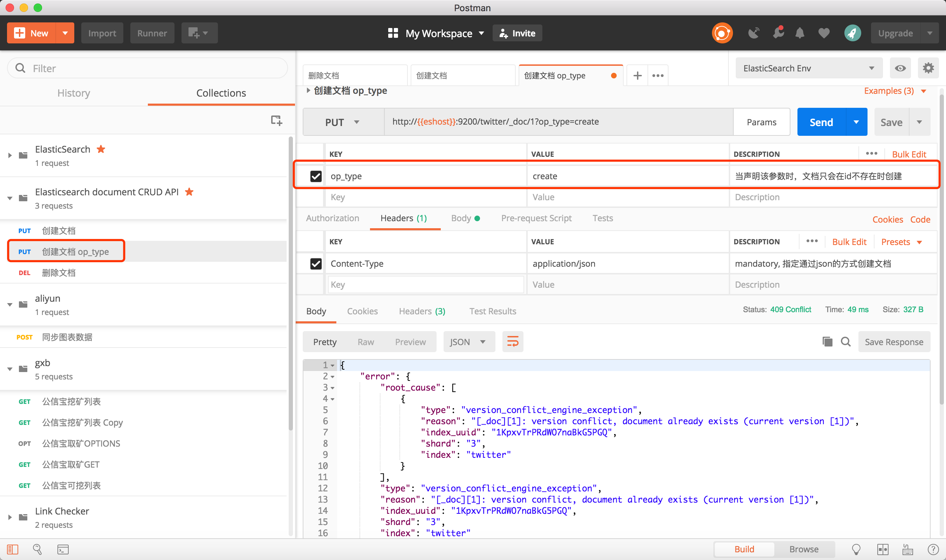This screenshot has height=560, width=946.
Task: Click the Cookies link in response
Action: pos(362,311)
